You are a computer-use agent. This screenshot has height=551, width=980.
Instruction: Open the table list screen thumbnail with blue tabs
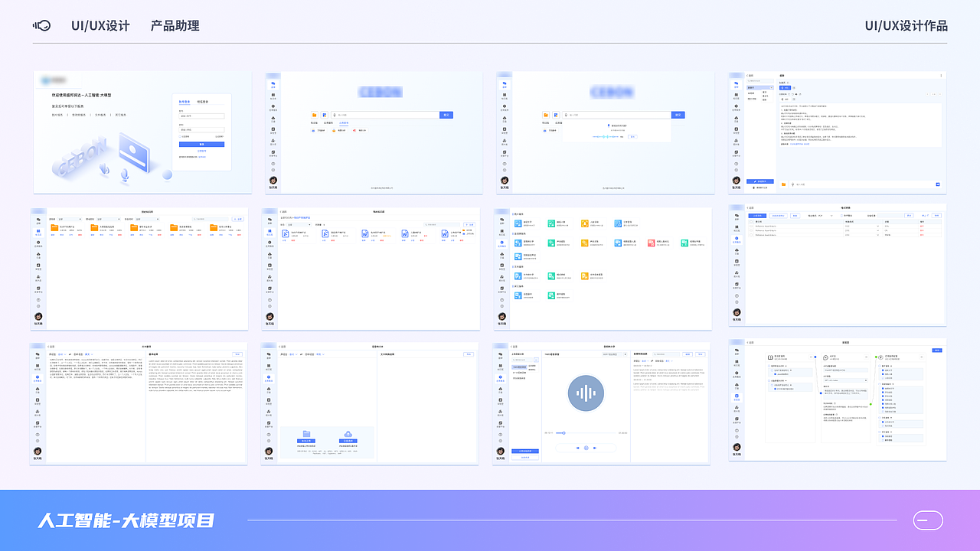(838, 265)
